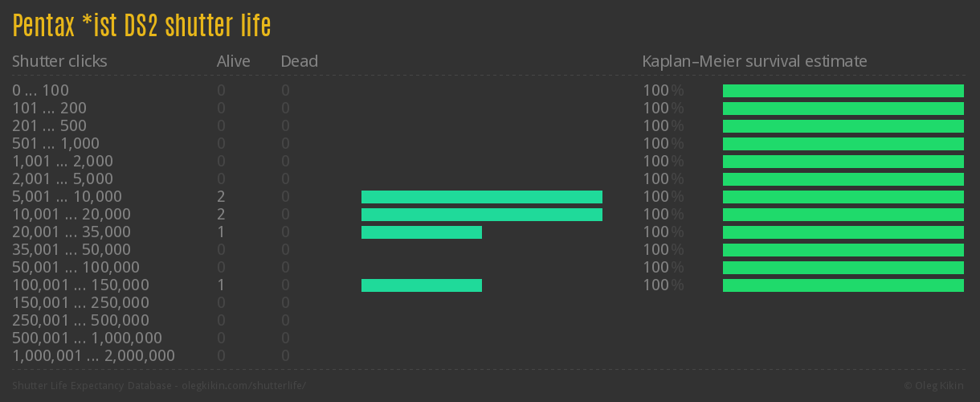Click the Alive column header
980x402 pixels.
pyautogui.click(x=233, y=61)
